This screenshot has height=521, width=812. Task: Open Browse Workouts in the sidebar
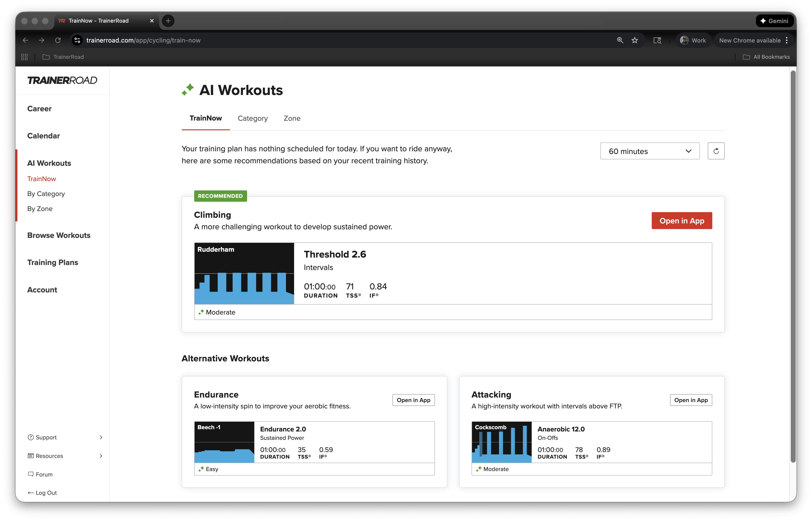[x=59, y=235]
